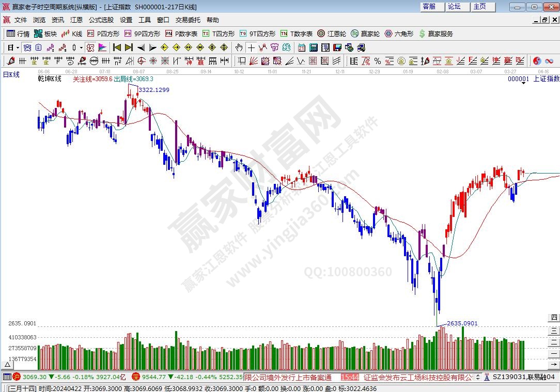This screenshot has height=392, width=560.
Task: Toggle the 四 four-panel layout button
Action: (553, 317)
